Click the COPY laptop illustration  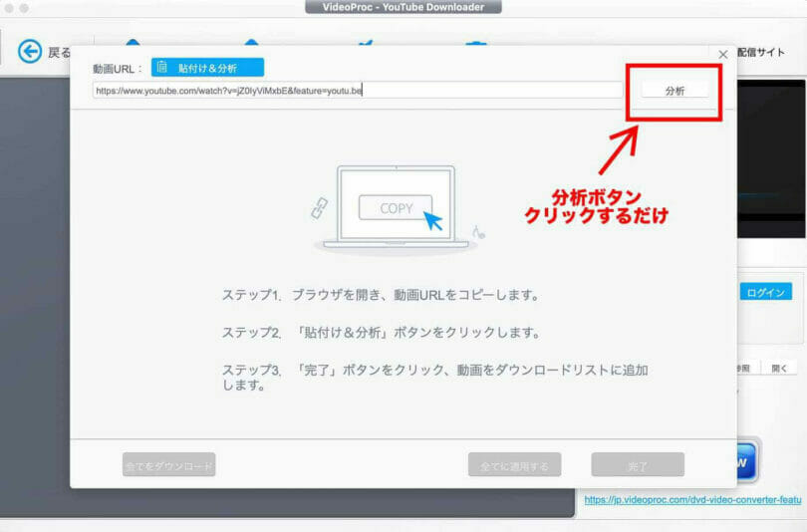tap(396, 208)
